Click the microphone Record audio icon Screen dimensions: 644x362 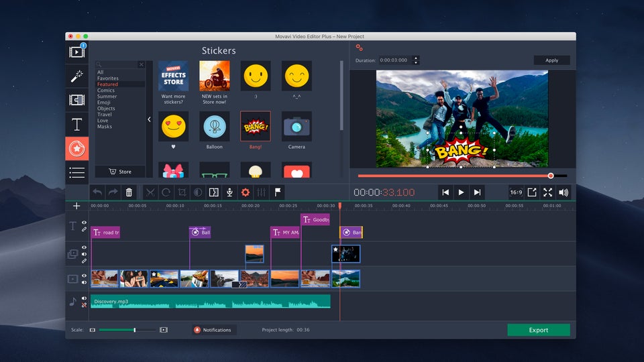point(229,192)
